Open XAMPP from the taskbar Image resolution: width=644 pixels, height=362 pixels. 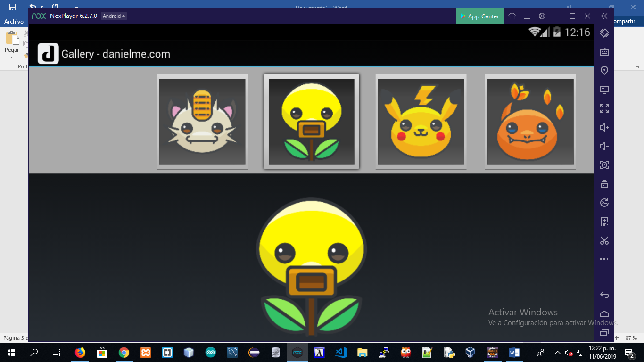(x=146, y=352)
